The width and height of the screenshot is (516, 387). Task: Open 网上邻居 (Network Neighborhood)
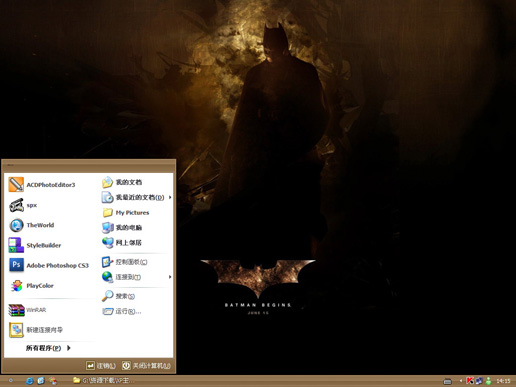click(122, 243)
